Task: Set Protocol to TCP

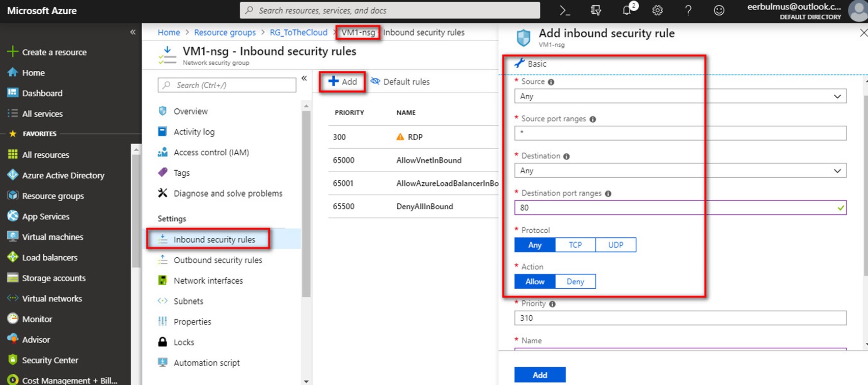Action: pos(575,245)
